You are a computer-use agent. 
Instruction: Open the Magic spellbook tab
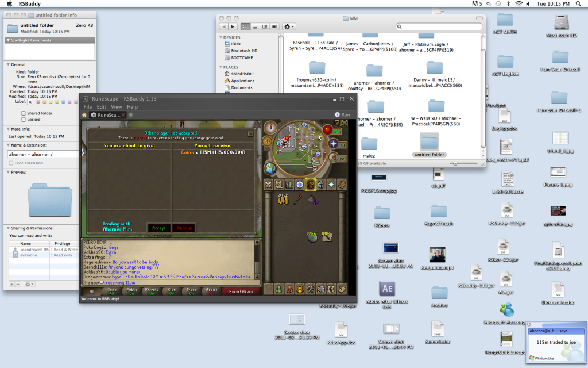(342, 185)
